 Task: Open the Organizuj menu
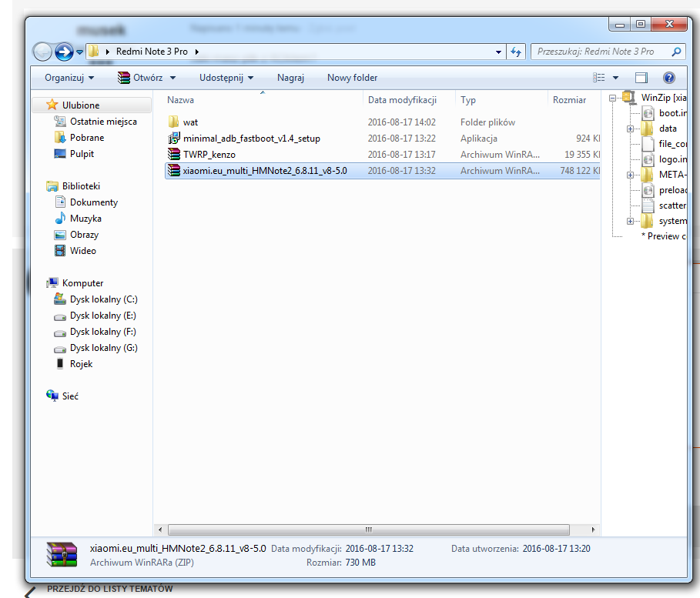tap(69, 78)
